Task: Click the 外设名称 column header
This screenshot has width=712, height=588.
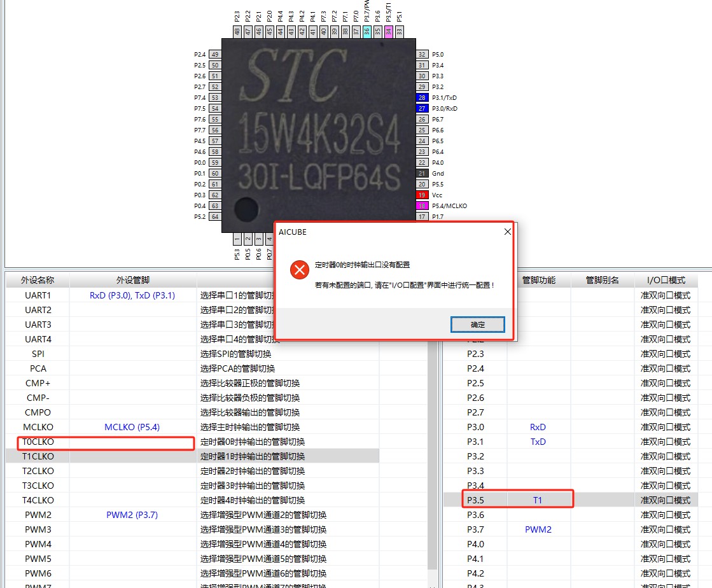Action: 38,280
